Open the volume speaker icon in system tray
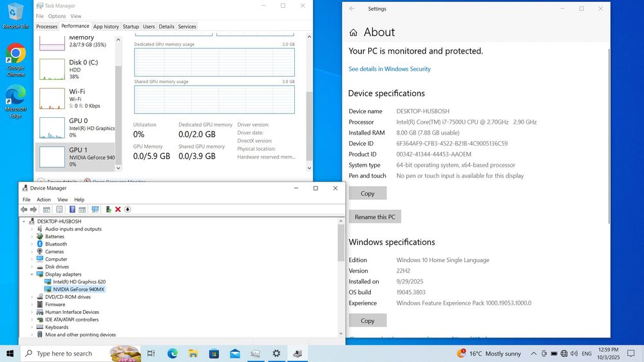Image resolution: width=644 pixels, height=362 pixels. (574, 354)
